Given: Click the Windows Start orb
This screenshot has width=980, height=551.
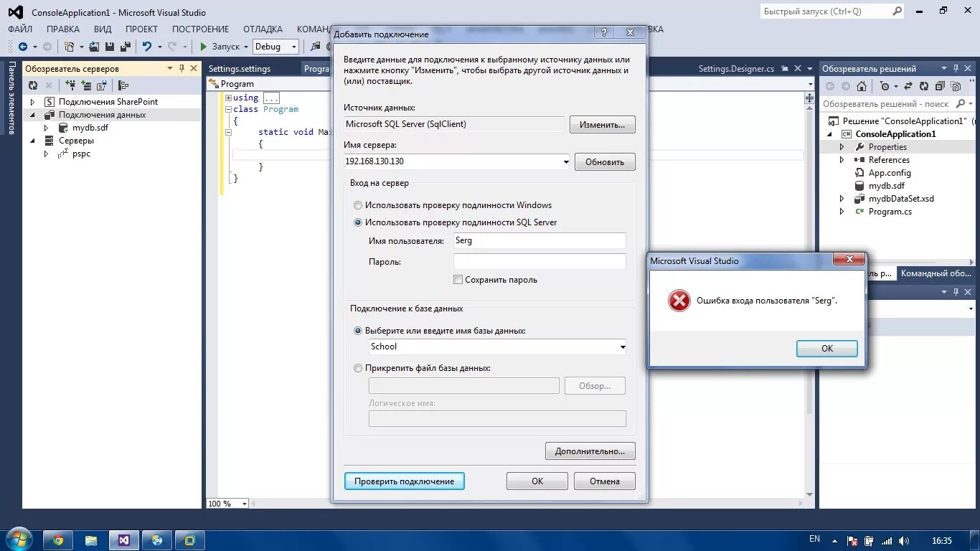Looking at the screenshot, I should pyautogui.click(x=18, y=539).
